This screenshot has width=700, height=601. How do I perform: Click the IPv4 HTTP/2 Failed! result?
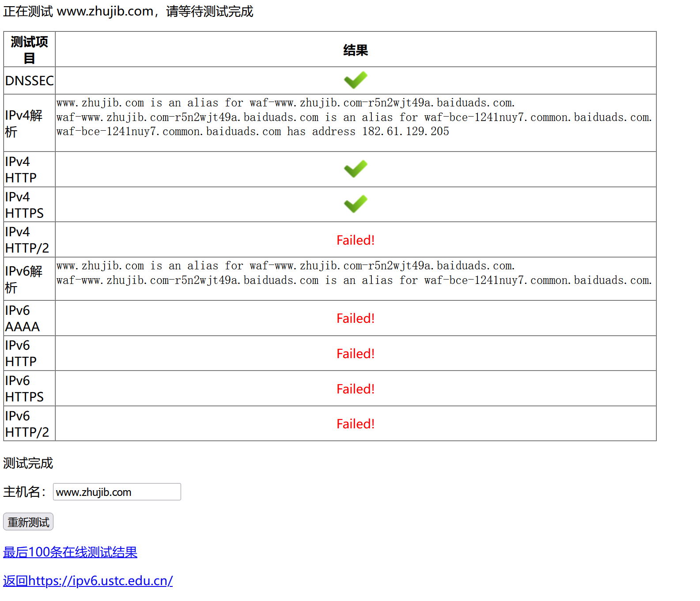(356, 240)
